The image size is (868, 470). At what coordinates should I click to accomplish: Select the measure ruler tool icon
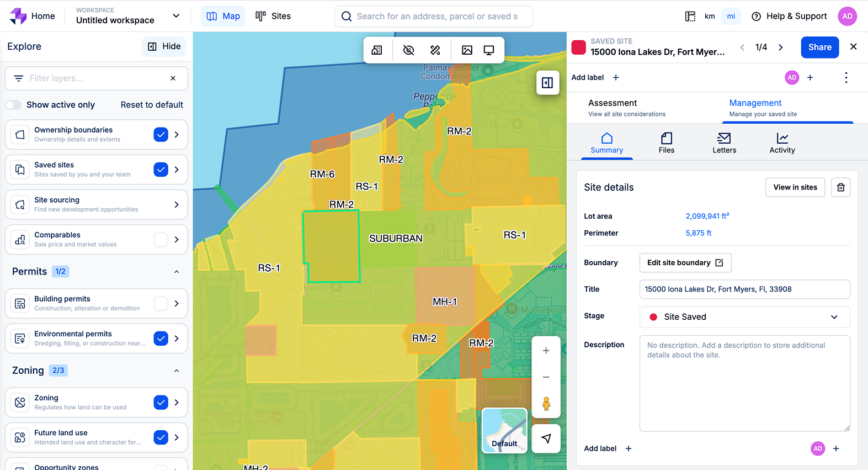tap(435, 50)
